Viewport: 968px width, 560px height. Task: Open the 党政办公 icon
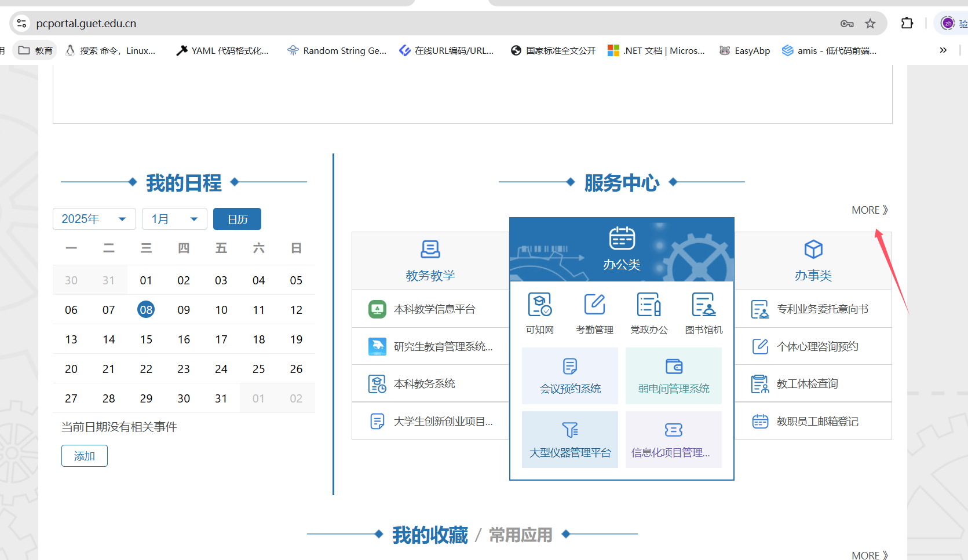pos(649,313)
